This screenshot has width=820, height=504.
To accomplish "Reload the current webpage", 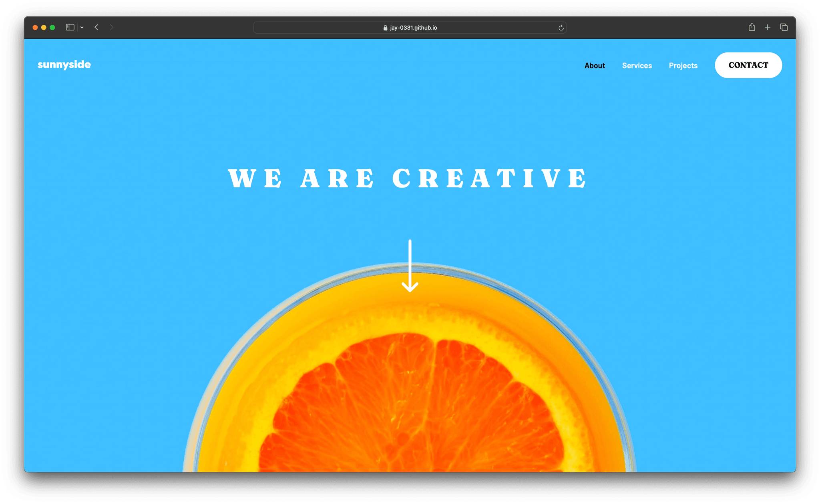I will (561, 28).
